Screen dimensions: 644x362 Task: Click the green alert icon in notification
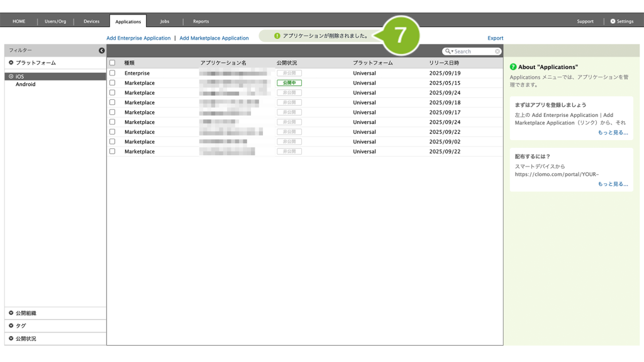(277, 36)
